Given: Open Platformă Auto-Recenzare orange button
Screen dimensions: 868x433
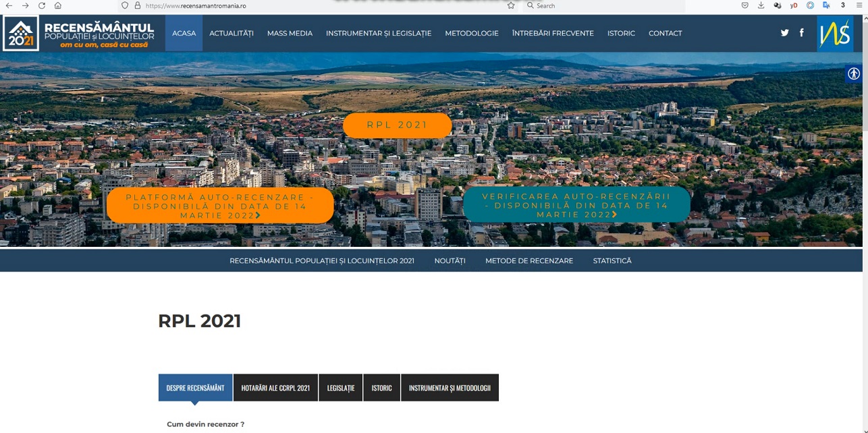Looking at the screenshot, I should coord(220,206).
